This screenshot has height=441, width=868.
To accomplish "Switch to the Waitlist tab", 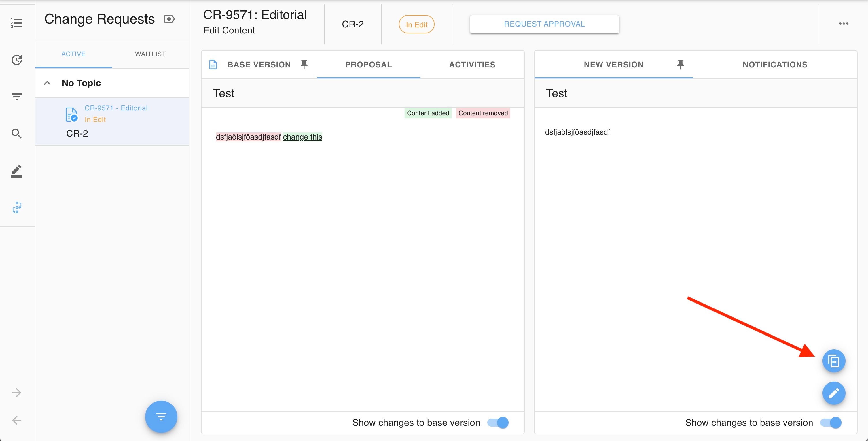I will [x=150, y=54].
